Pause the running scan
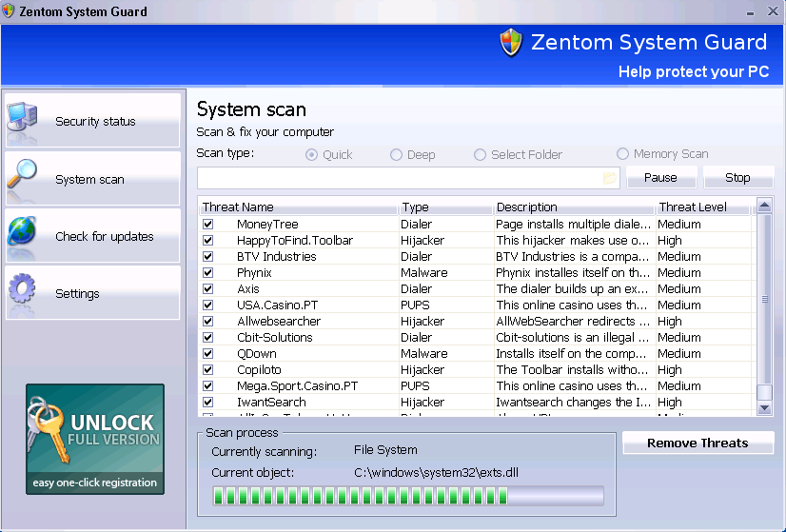786x532 pixels. coord(660,177)
